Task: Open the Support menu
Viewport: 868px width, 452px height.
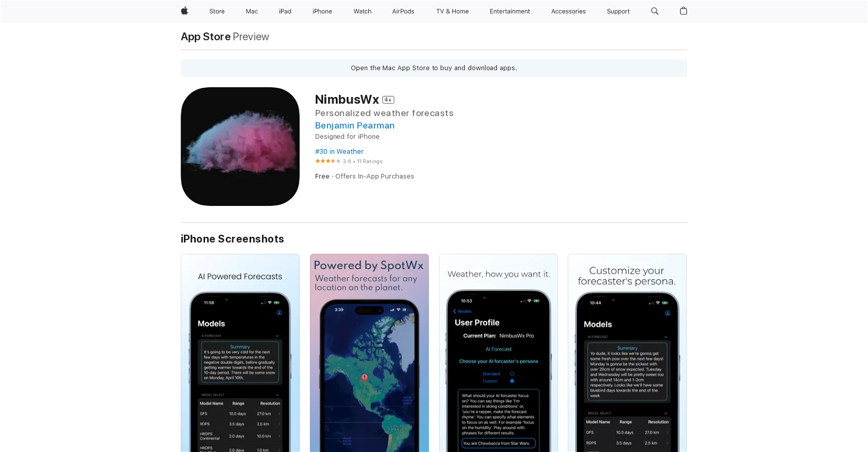Action: pos(618,11)
